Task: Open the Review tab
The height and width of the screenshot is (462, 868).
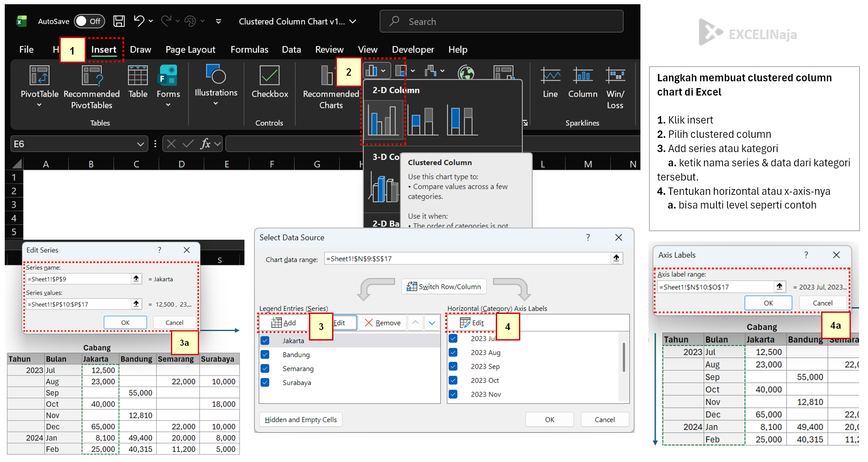Action: [x=329, y=50]
